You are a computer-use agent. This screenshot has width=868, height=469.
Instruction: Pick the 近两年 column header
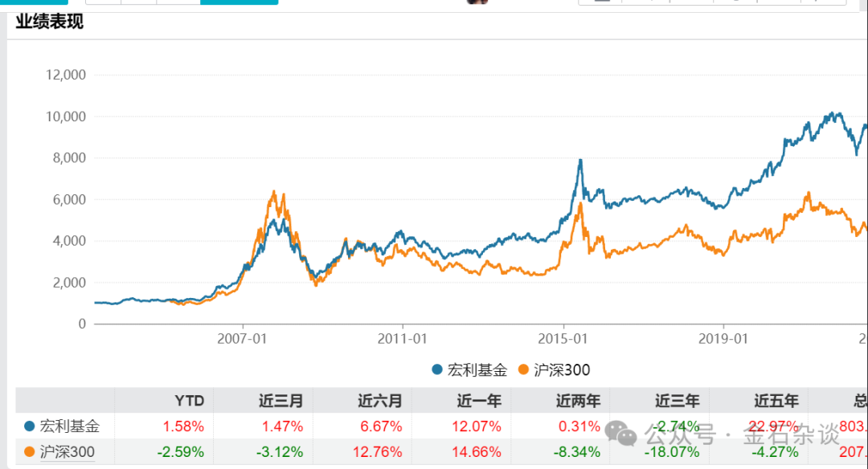point(578,400)
